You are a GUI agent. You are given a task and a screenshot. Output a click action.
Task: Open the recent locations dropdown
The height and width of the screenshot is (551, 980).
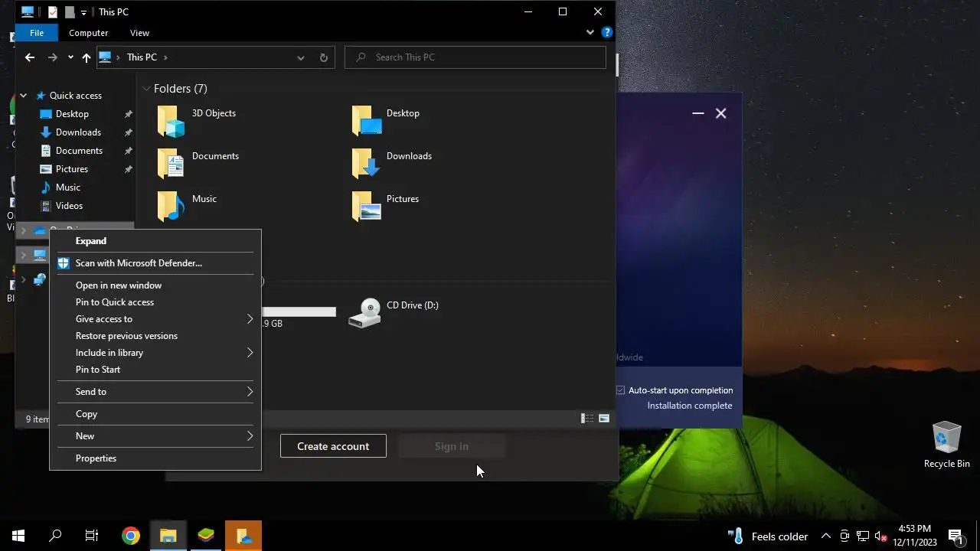(70, 57)
